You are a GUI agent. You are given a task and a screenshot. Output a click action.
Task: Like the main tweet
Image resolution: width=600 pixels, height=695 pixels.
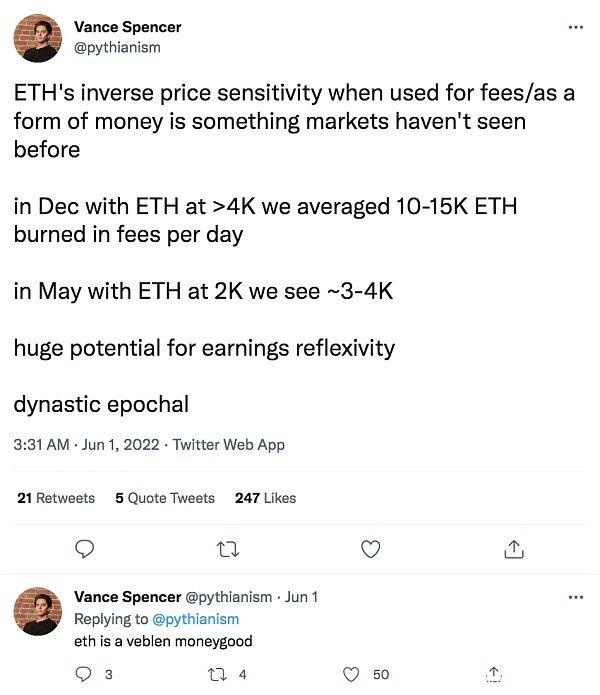click(x=370, y=548)
